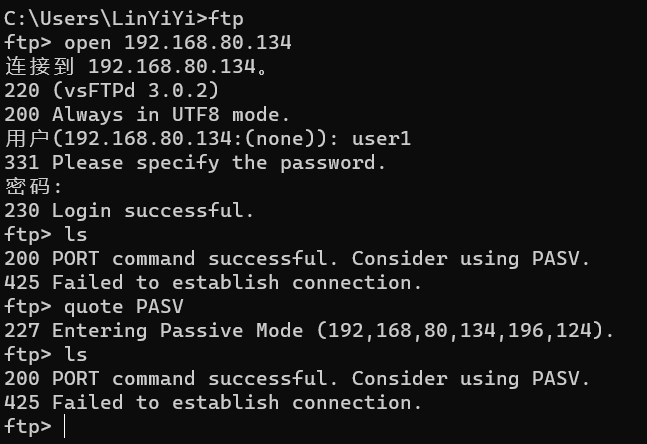Screen dimensions: 647x444
Task: Click the "密码:" password prompt line
Action: coord(34,187)
